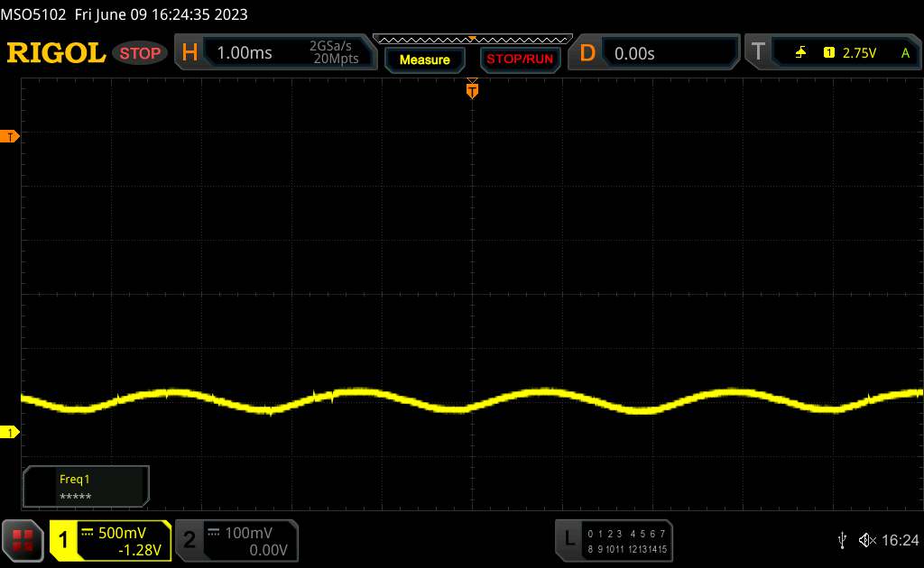924x568 pixels.
Task: Click the channel 2 100mV scale value
Action: [249, 533]
